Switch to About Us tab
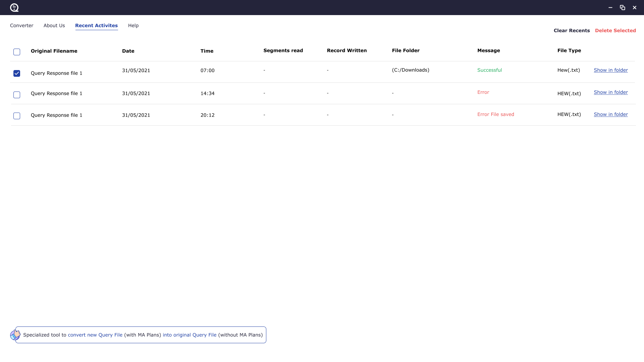The image size is (644, 362). pyautogui.click(x=54, y=25)
